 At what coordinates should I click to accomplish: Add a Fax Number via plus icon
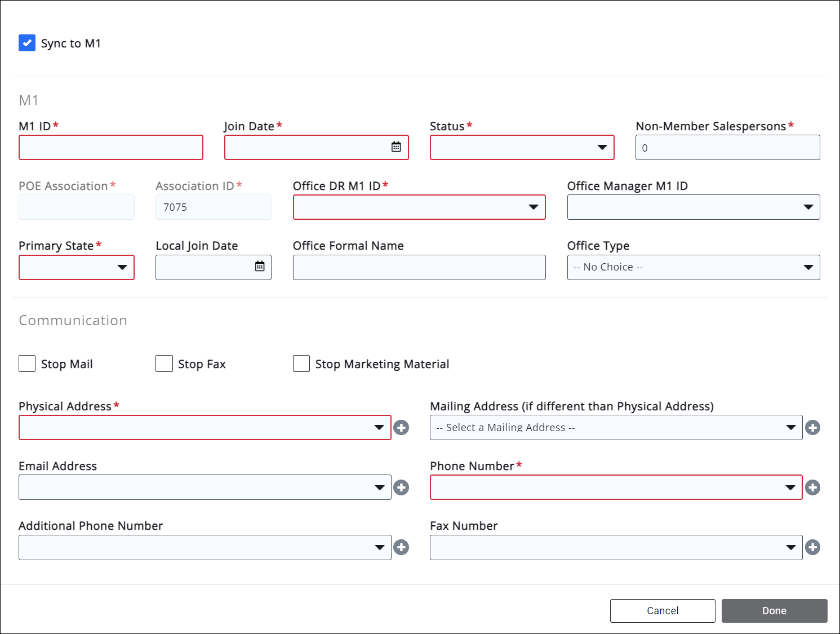click(x=812, y=547)
